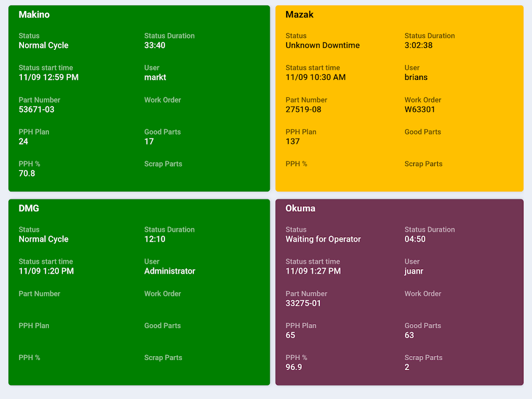Click Mazak Good Parts label
The width and height of the screenshot is (532, 399).
(423, 132)
